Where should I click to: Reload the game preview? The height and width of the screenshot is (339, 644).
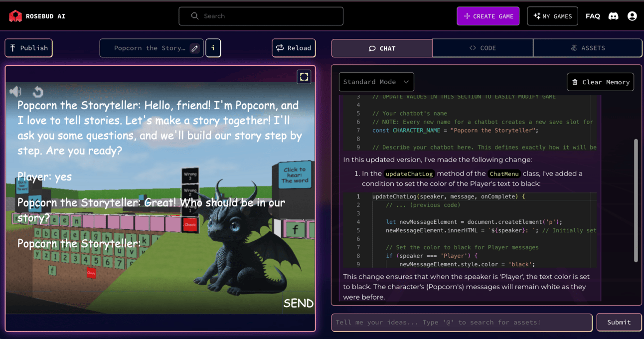point(294,48)
